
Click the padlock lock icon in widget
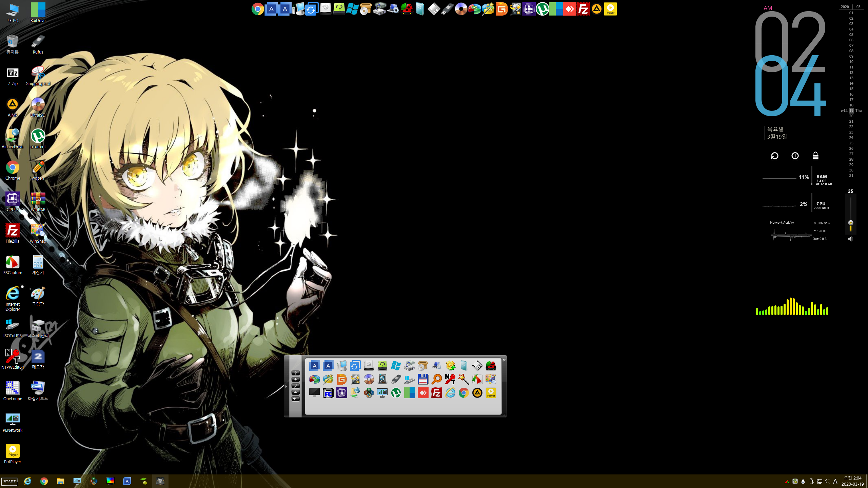815,156
